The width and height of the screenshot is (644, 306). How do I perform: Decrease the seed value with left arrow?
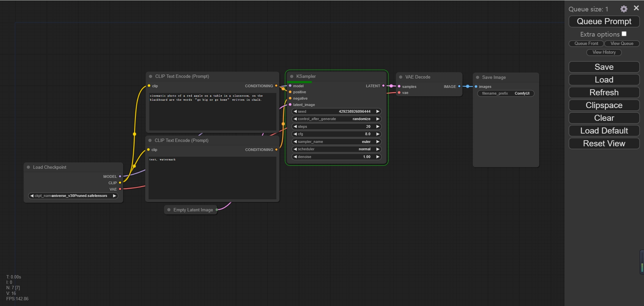tap(295, 111)
